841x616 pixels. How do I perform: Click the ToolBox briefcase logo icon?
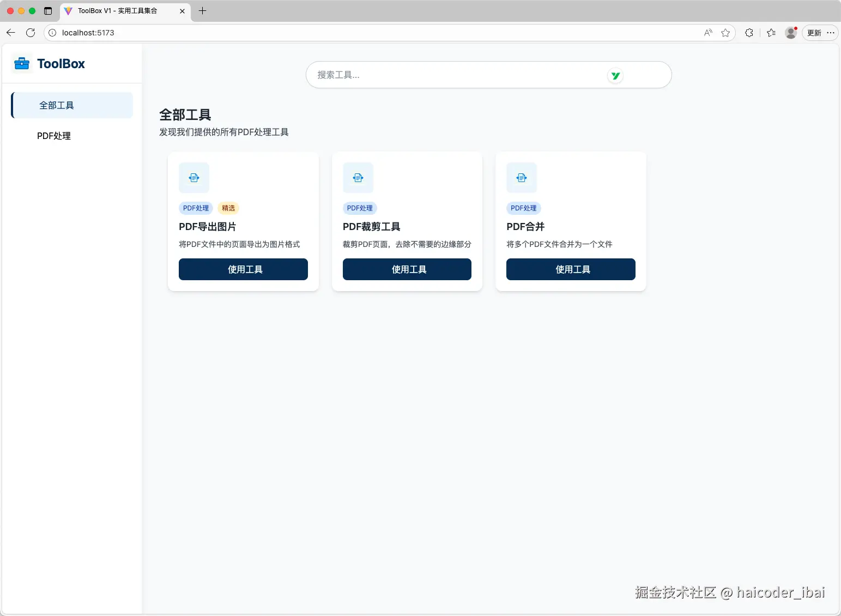click(22, 64)
